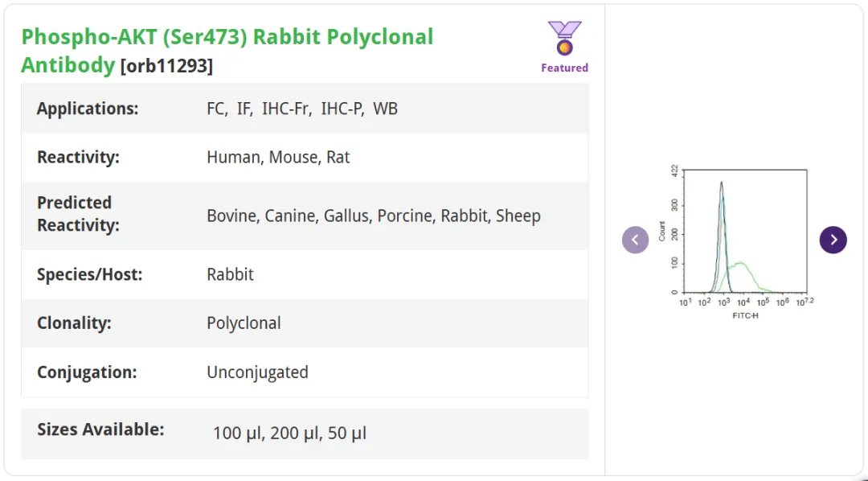
Task: Open the Phospho-AKT (Ser473) antibody title link
Action: [227, 51]
